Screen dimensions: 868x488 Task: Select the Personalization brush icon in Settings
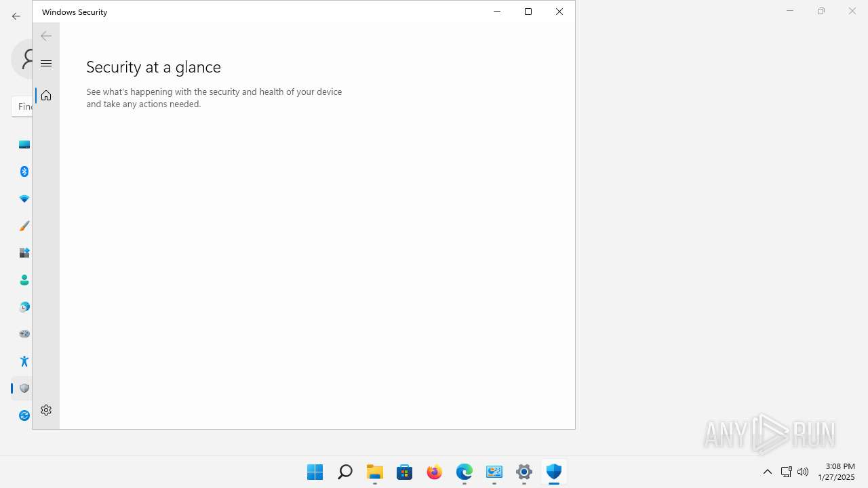click(x=24, y=226)
